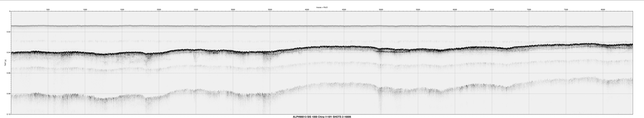Click the 2000 trace tick label
Viewport: 644px width, 118px height.
click(x=159, y=9)
